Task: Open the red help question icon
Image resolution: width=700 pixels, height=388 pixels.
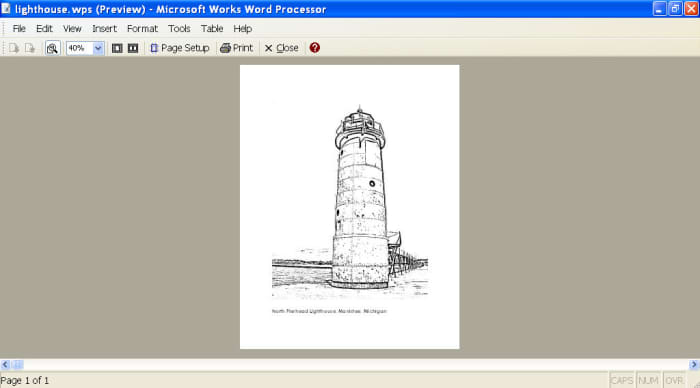Action: pyautogui.click(x=315, y=47)
